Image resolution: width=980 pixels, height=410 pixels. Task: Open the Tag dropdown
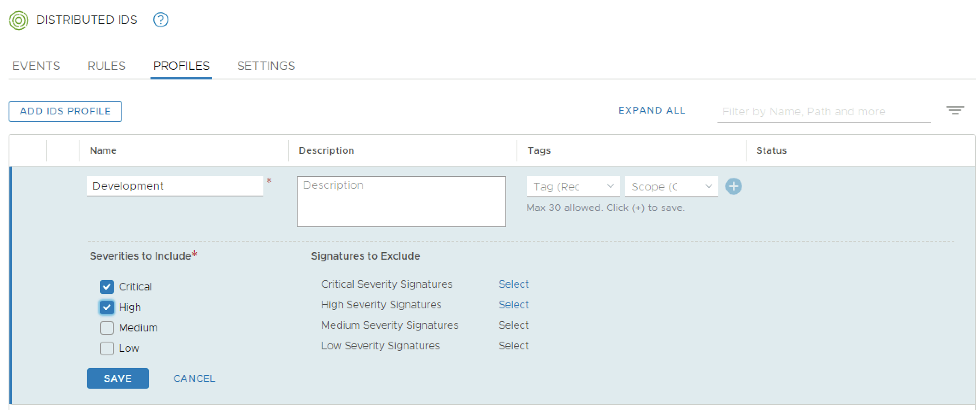tap(573, 187)
